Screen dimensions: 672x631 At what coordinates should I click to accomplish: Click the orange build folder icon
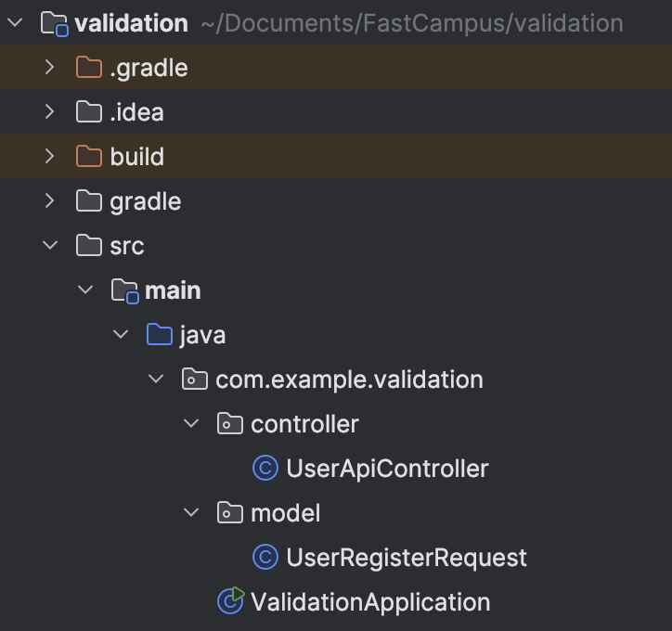[89, 157]
